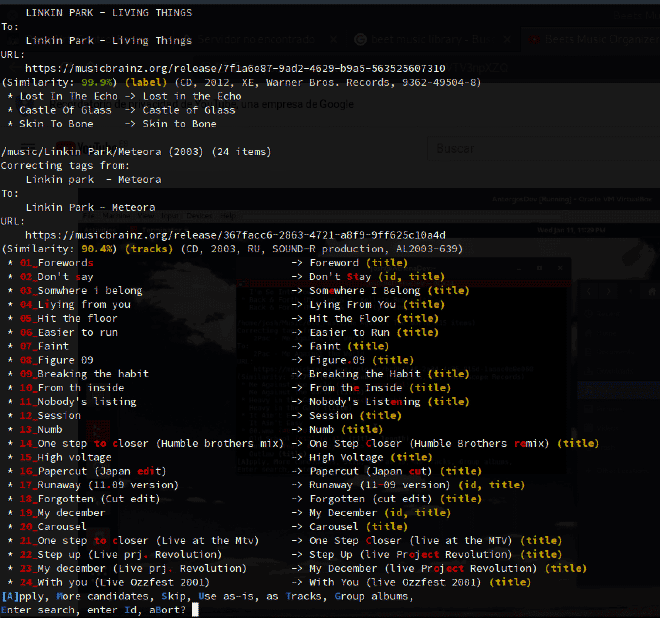Image resolution: width=660 pixels, height=618 pixels.
Task: Select the 'Similarity: 90.4%' text
Action: pyautogui.click(x=62, y=249)
